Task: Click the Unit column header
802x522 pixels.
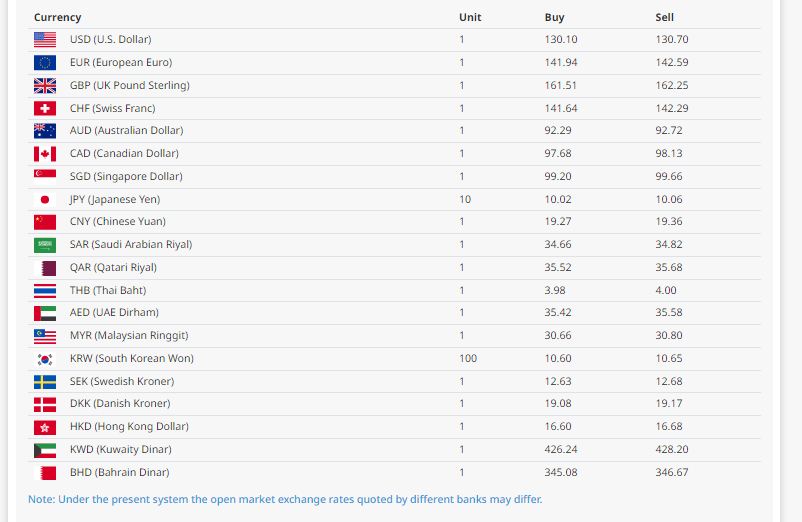Action: 470,17
